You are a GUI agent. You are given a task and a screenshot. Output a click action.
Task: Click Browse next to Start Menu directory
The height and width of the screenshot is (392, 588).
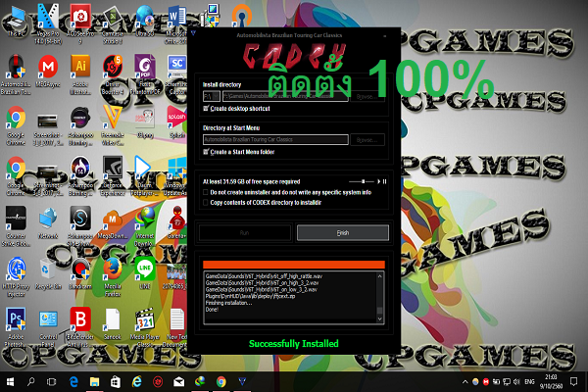coord(367,139)
